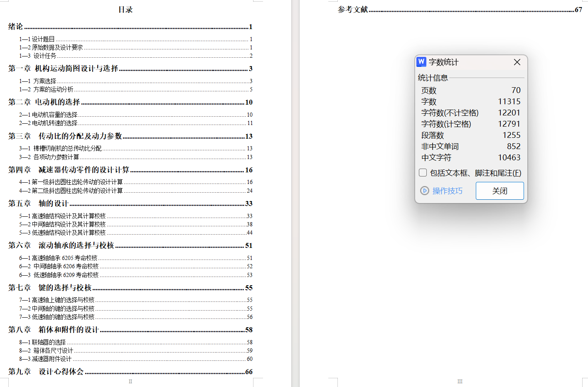Click the 字符数(计空格) value 12791
The width and height of the screenshot is (588, 387).
tap(509, 124)
